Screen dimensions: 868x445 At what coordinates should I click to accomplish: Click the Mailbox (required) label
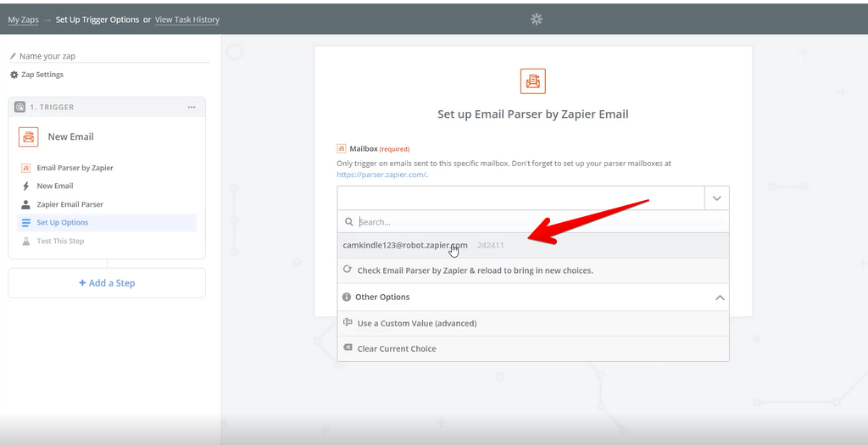click(x=379, y=149)
